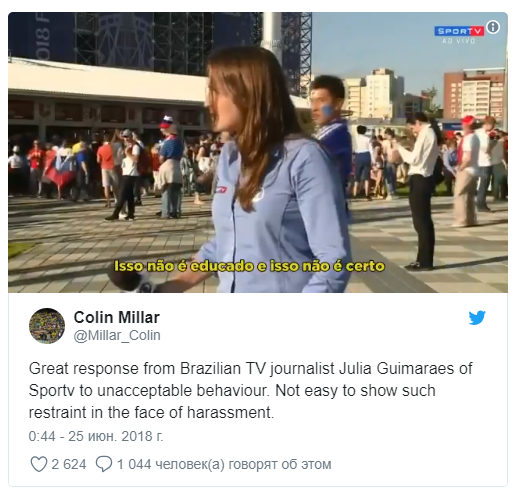The height and width of the screenshot is (494, 524).
Task: Open the tweet timestamp 0:44 - 25 июн. 2018
Action: pyautogui.click(x=96, y=437)
